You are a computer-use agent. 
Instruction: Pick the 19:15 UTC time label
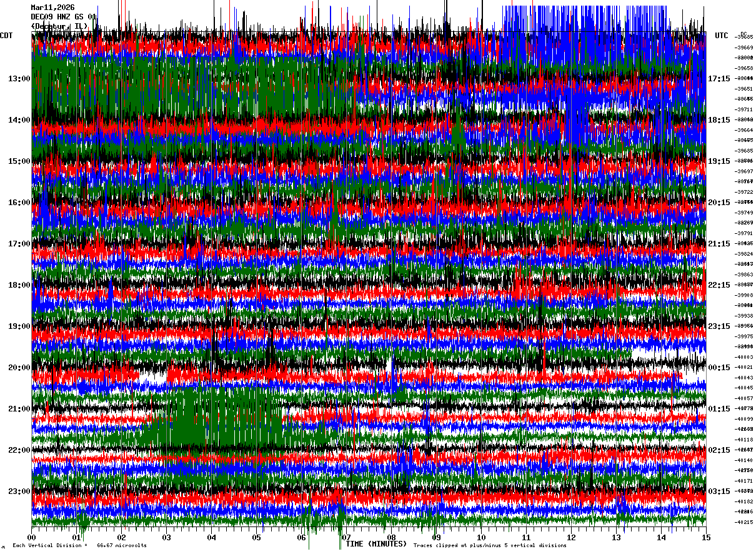coord(719,161)
